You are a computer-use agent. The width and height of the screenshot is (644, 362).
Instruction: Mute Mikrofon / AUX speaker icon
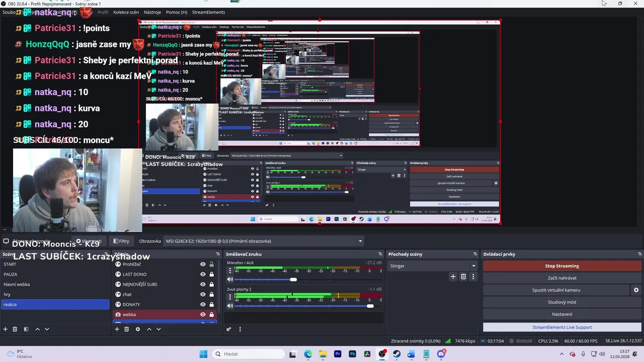click(x=230, y=279)
